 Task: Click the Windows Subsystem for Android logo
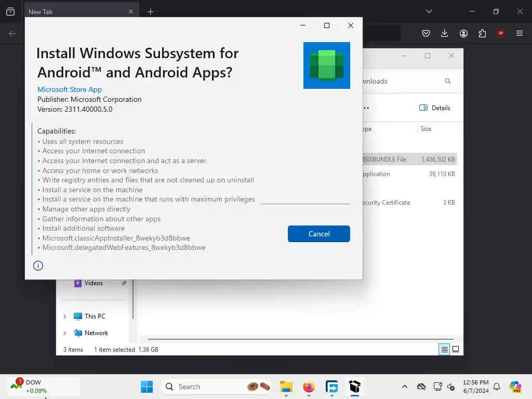coord(326,65)
